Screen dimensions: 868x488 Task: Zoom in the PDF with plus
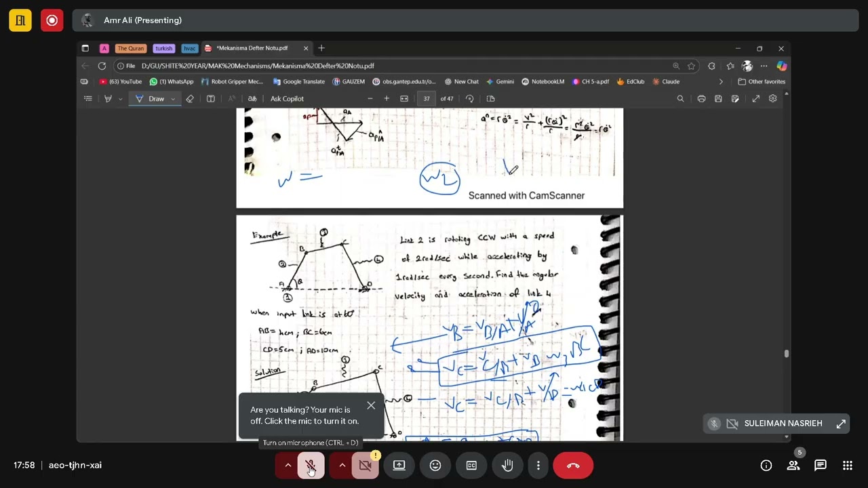(x=387, y=99)
